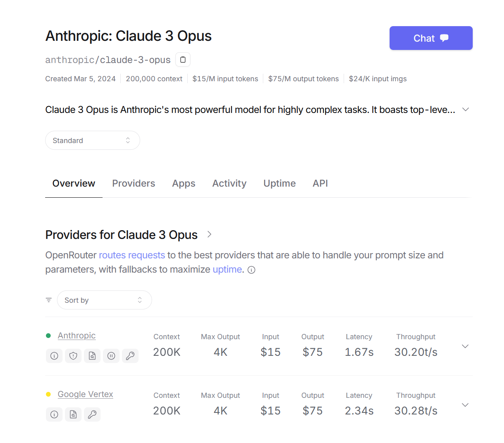Click the 30.20t/s throughput value for Anthropic
This screenshot has height=443, width=504.
tap(416, 352)
